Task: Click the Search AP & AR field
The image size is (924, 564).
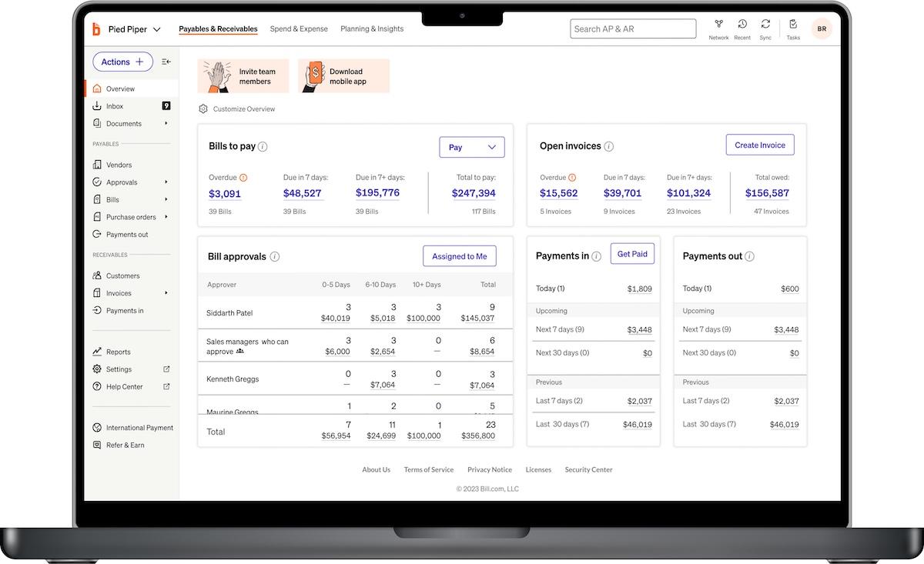Action: pos(633,28)
